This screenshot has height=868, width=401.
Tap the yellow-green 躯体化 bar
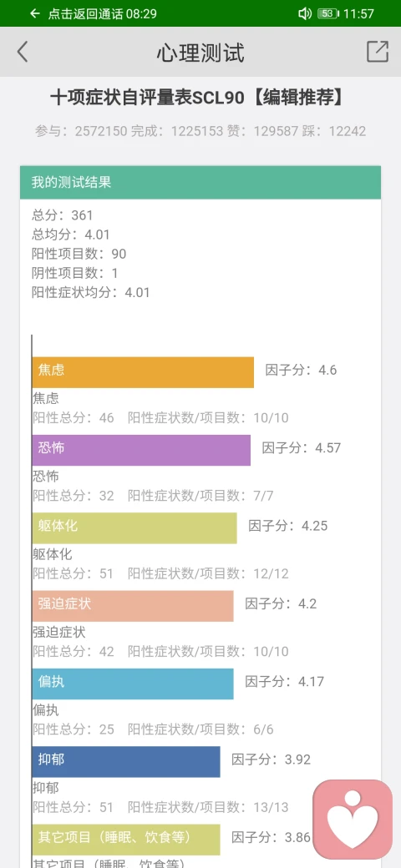coord(135,528)
